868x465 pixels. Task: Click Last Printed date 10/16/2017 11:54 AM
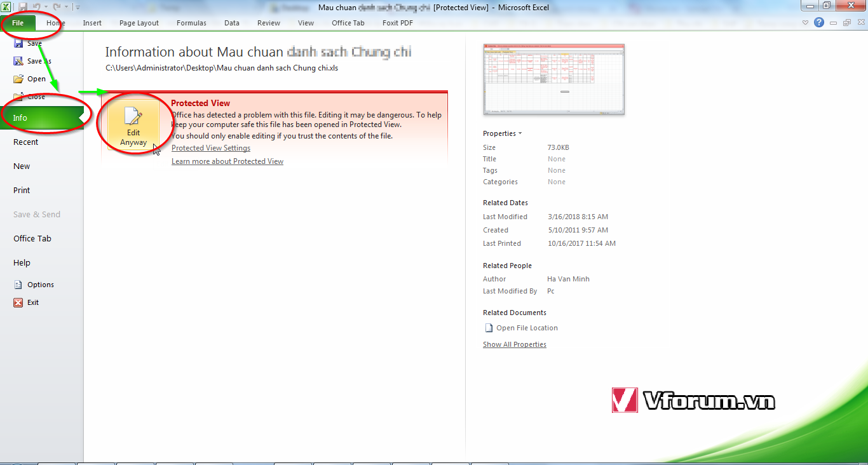click(x=581, y=243)
